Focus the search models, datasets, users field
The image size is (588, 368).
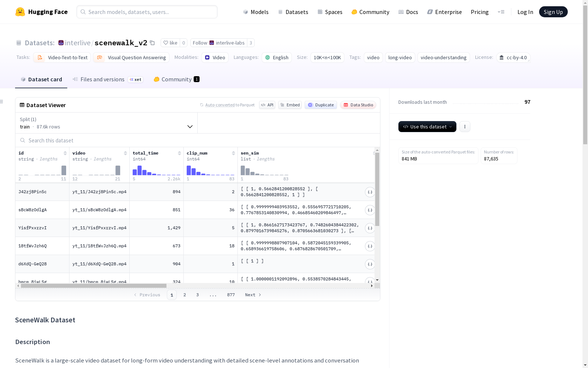point(147,12)
